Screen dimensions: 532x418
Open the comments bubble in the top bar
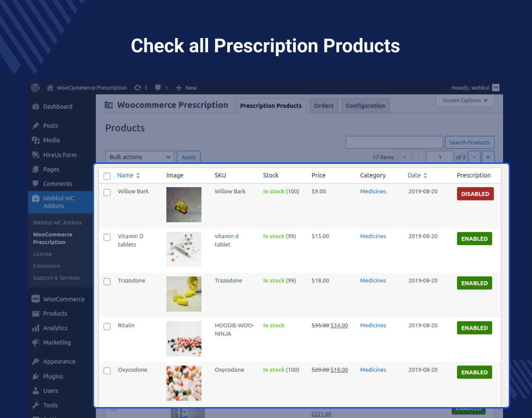157,87
